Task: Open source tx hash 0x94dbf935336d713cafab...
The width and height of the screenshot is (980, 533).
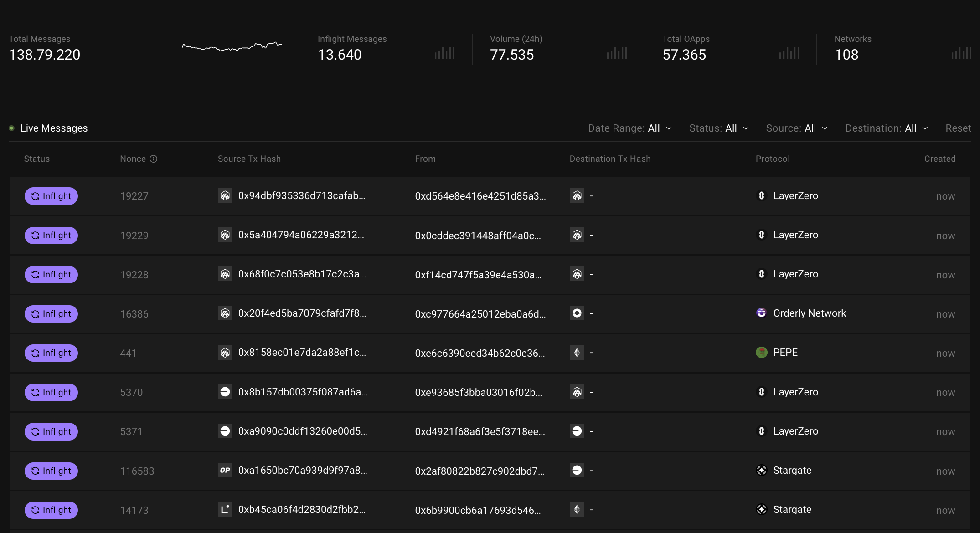Action: pos(302,196)
